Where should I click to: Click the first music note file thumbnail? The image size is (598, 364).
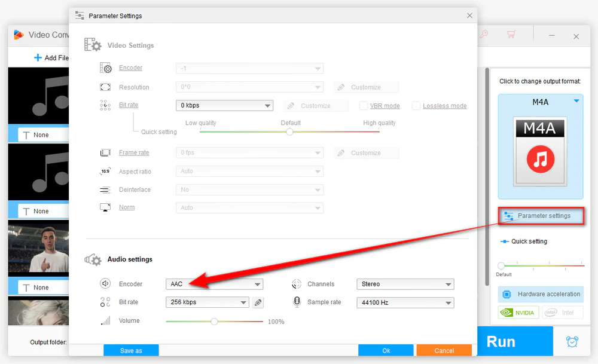click(x=38, y=96)
